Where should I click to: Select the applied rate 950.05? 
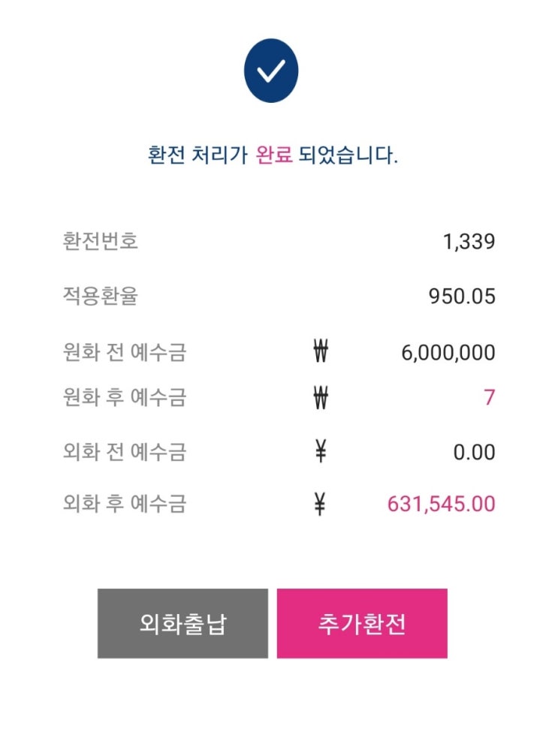[x=462, y=296]
